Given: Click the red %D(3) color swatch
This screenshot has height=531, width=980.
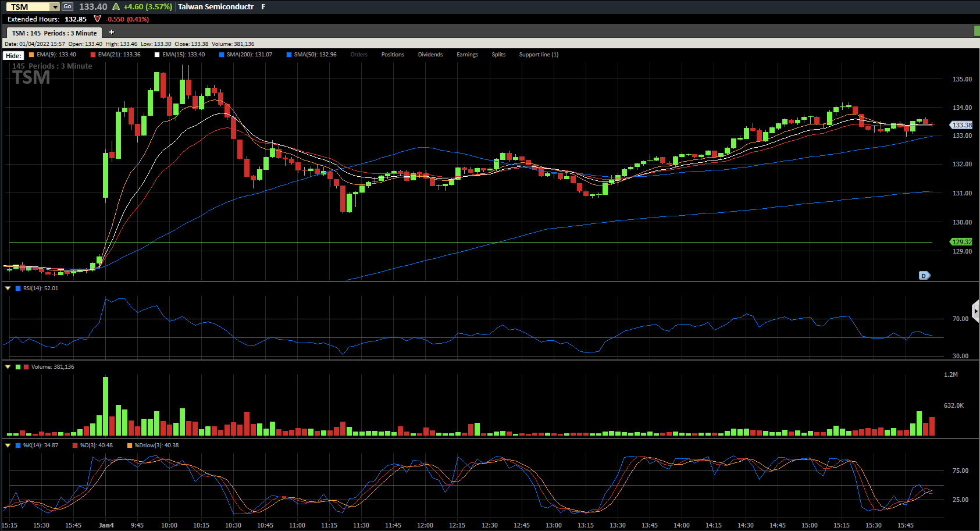Looking at the screenshot, I should [x=75, y=446].
